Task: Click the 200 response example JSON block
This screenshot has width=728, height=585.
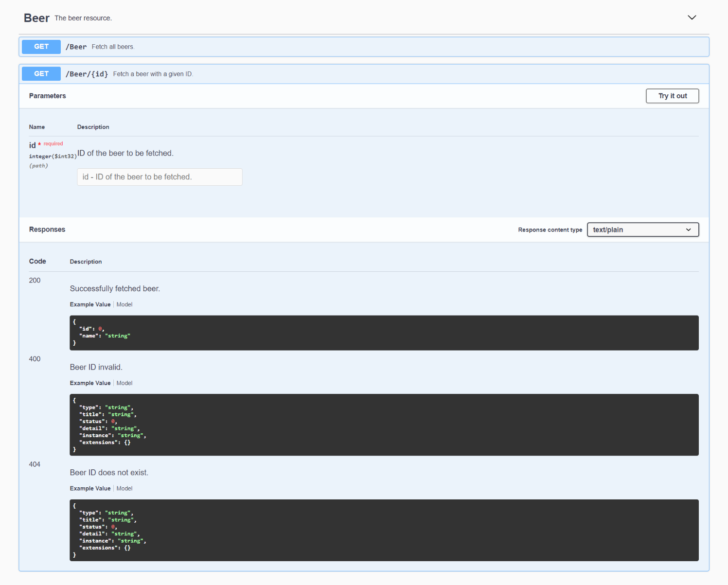Action: click(x=384, y=333)
